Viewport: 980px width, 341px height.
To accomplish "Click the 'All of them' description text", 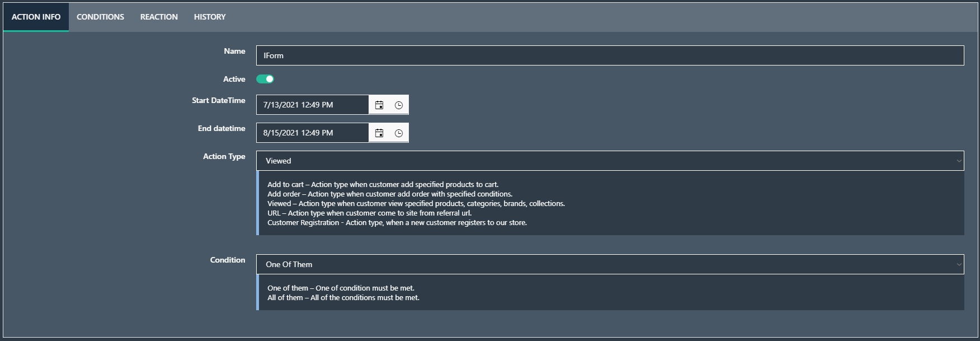I will coord(343,297).
